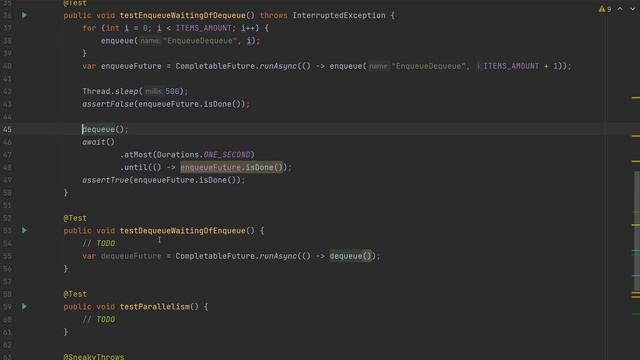Click the editor vertical scrollbar thumb

(x=637, y=231)
